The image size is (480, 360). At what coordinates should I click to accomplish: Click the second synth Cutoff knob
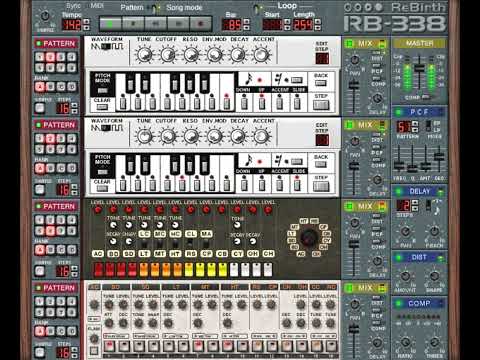pyautogui.click(x=168, y=136)
